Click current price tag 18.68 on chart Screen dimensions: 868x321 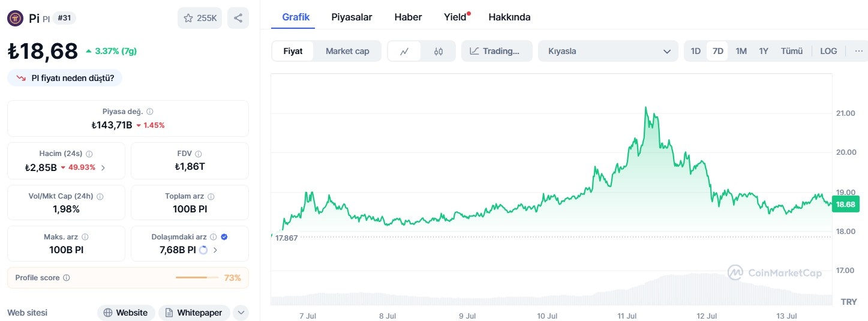point(845,204)
